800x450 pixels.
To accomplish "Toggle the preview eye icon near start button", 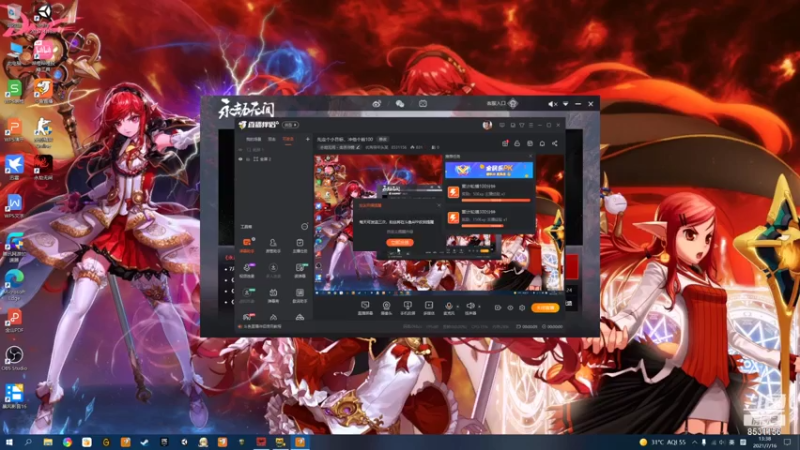I will coord(510,308).
